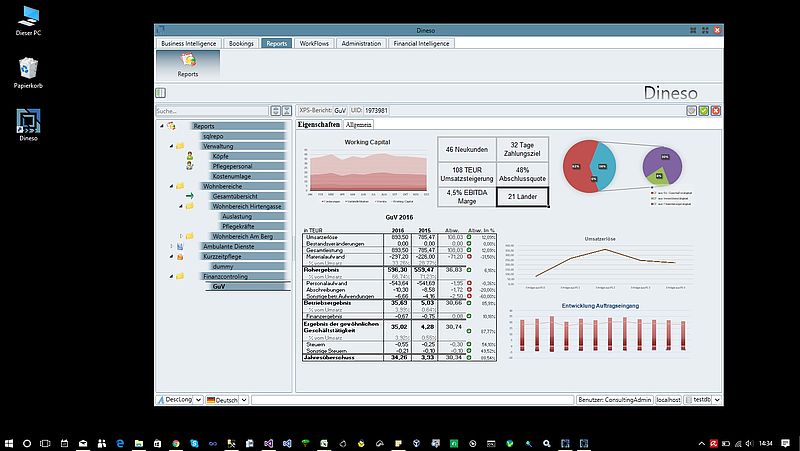Switch to Bookings tab

click(x=241, y=43)
